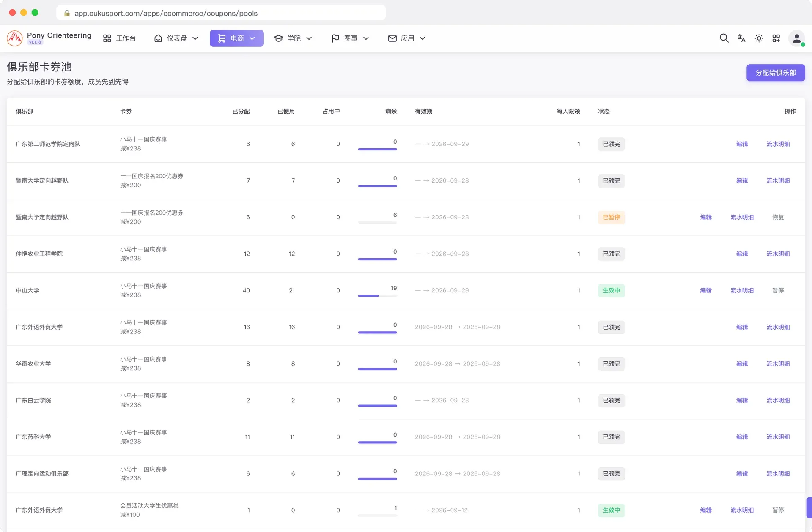The width and height of the screenshot is (812, 532).
Task: Click the address bar URL field
Action: pyautogui.click(x=221, y=13)
